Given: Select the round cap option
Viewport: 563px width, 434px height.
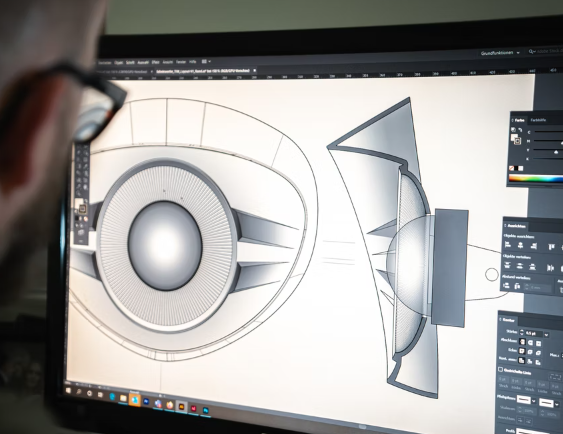Looking at the screenshot, I should (531, 342).
